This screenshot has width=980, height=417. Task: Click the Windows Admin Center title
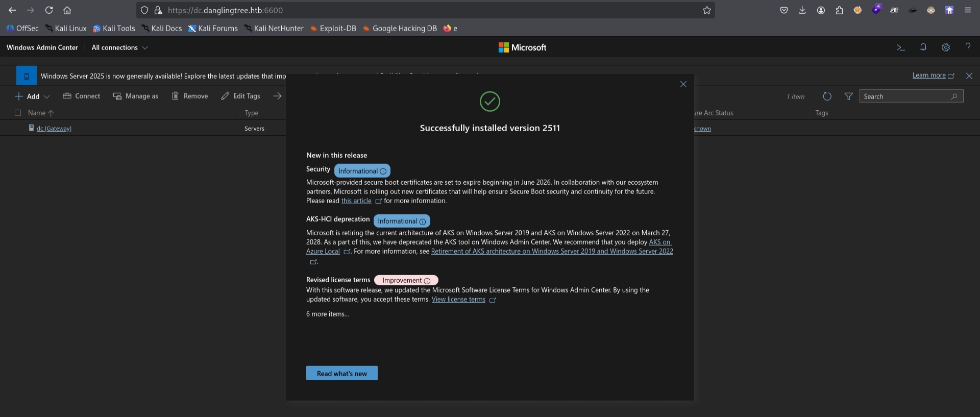pos(42,47)
